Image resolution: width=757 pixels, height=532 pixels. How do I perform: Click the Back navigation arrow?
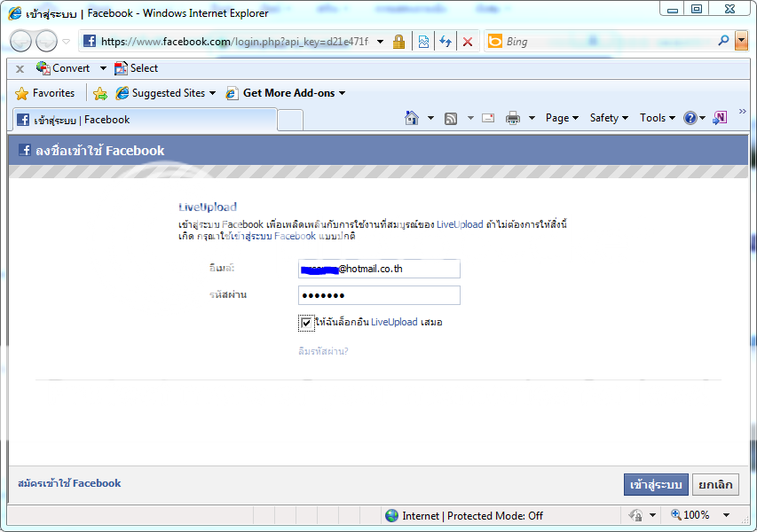pos(20,41)
